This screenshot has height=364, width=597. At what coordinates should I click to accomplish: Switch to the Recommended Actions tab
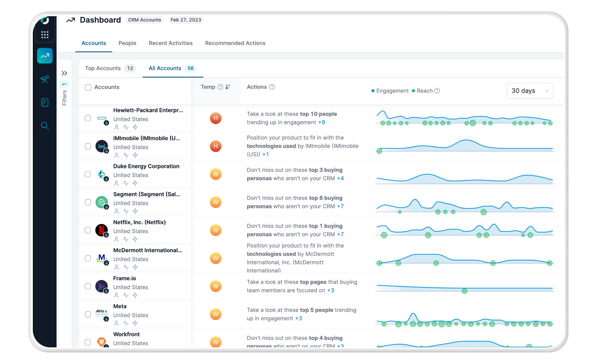[x=235, y=43]
